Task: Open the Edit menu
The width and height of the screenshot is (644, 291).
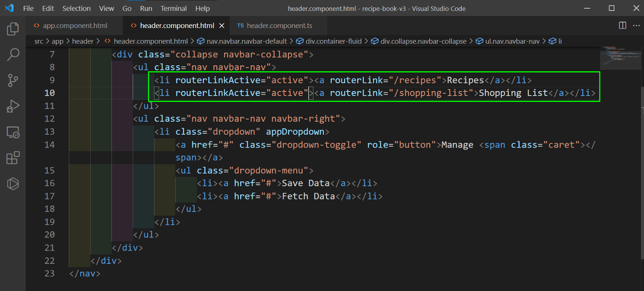Action: tap(48, 8)
